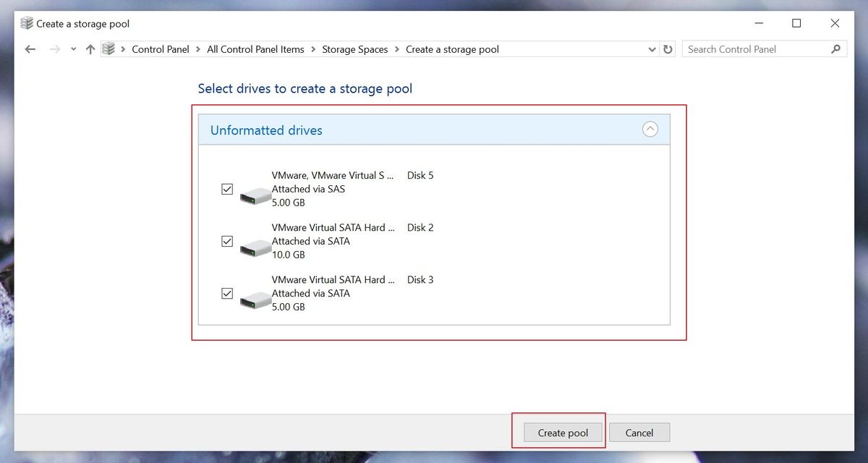This screenshot has width=868, height=463.
Task: Click the back navigation arrow
Action: click(29, 48)
